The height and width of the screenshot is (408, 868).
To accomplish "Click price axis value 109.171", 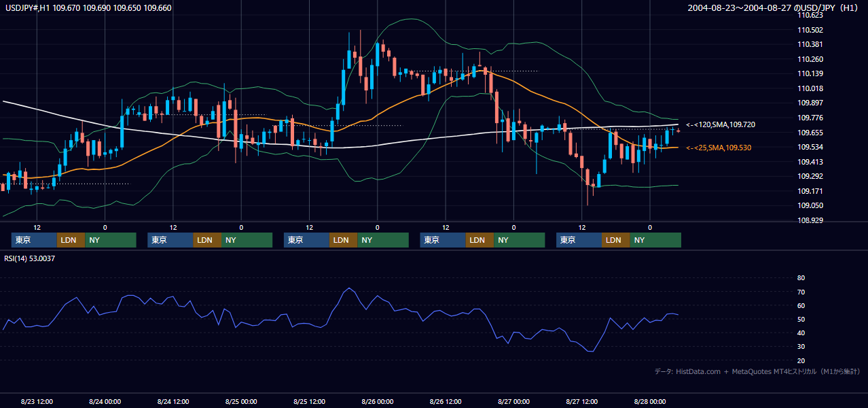I will pos(810,191).
